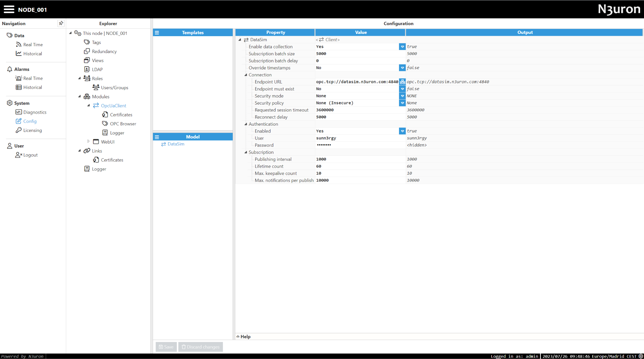This screenshot has height=359, width=644.
Task: Pin the Navigation panel
Action: [x=61, y=23]
